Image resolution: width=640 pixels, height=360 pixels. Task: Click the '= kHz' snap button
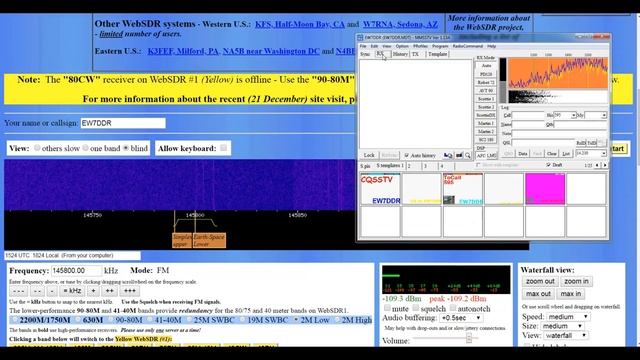point(72,291)
